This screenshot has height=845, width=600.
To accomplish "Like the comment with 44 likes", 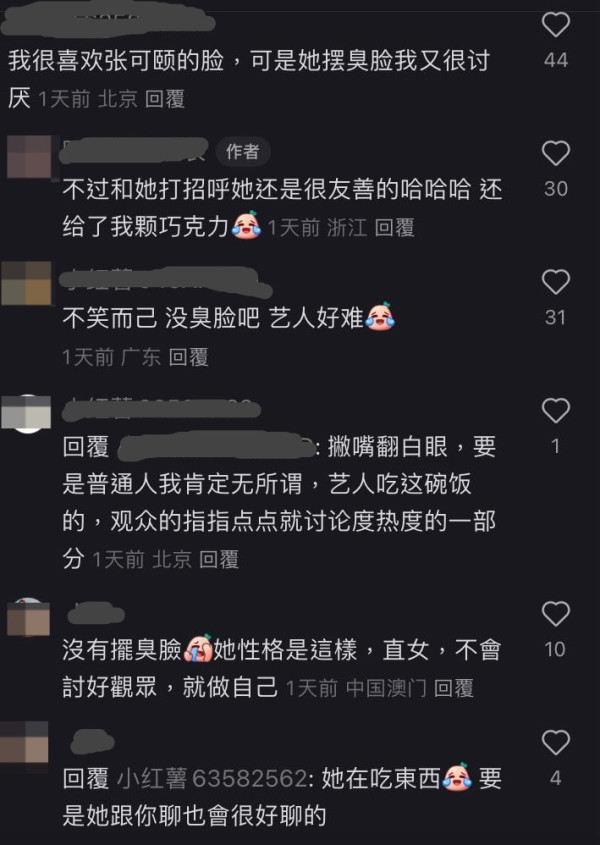I will [556, 24].
